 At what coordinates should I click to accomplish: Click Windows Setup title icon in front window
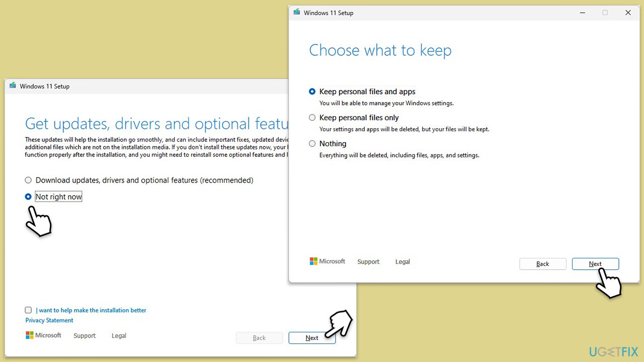click(297, 13)
